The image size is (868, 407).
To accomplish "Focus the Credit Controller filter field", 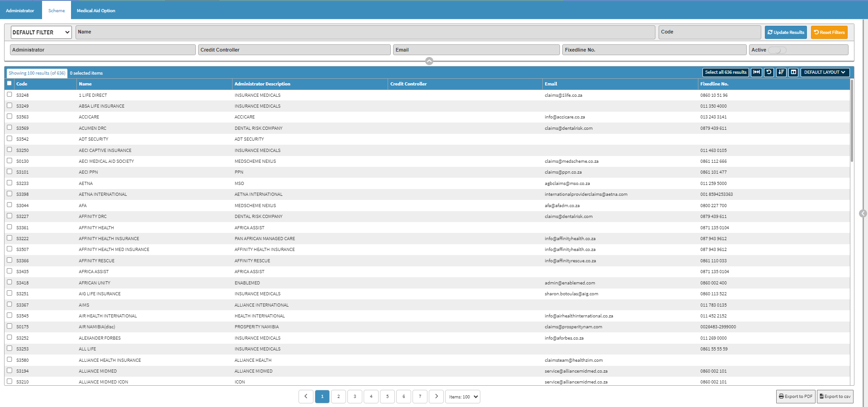I will [294, 50].
